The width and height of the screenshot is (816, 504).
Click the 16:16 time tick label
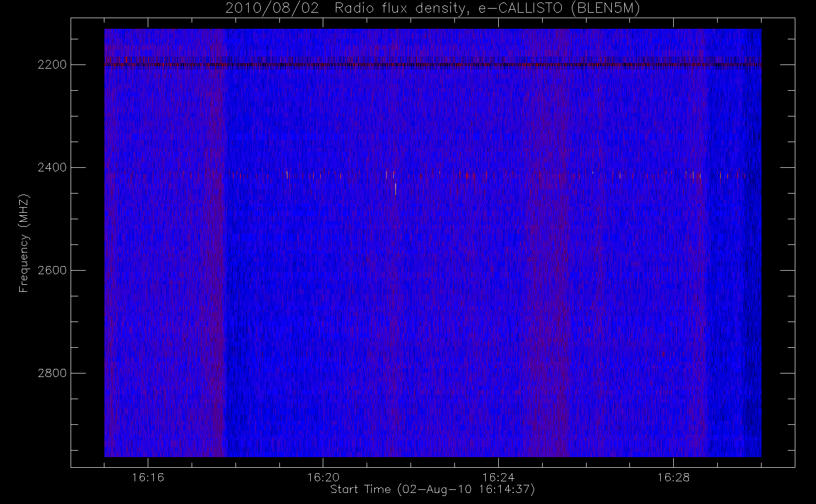tap(148, 477)
